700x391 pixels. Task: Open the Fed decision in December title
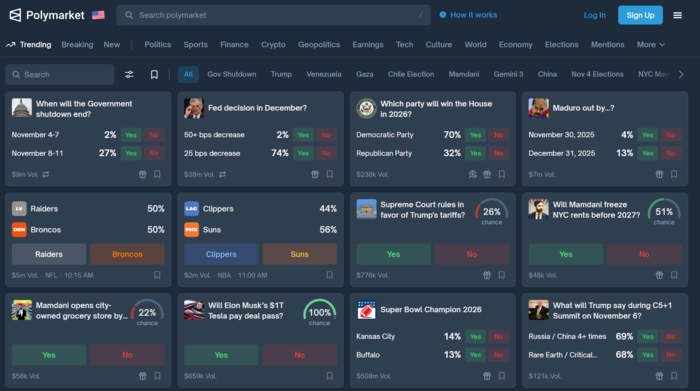(x=257, y=108)
